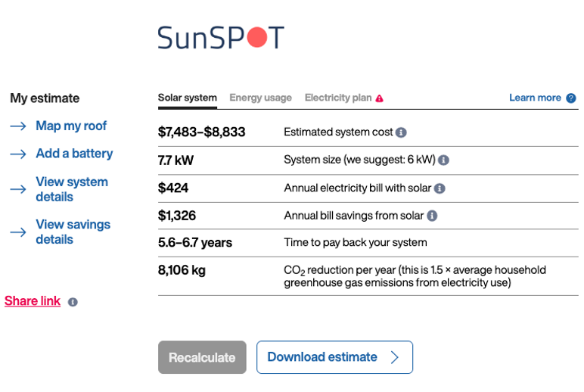Click the Time to pay back your system label
The width and height of the screenshot is (584, 392).
point(356,243)
